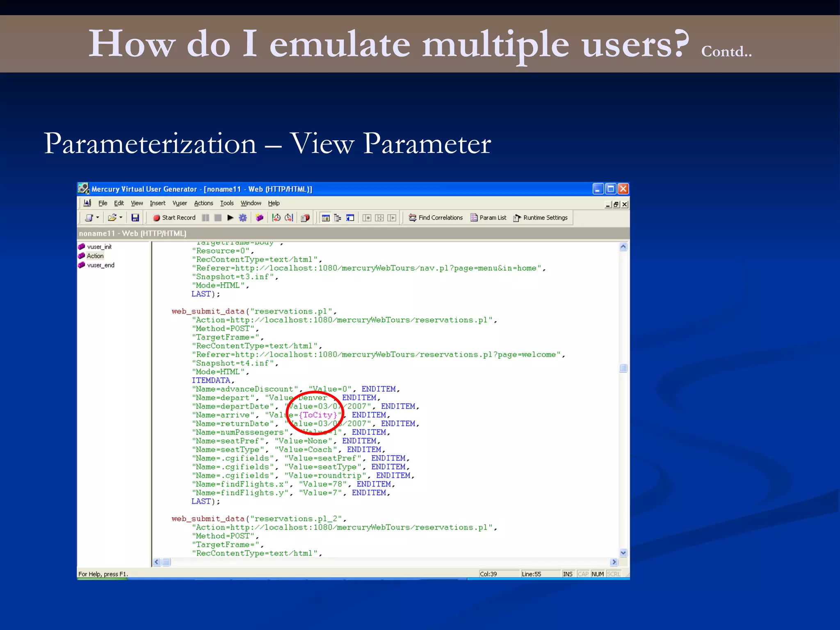Restore the inner document window

click(616, 204)
